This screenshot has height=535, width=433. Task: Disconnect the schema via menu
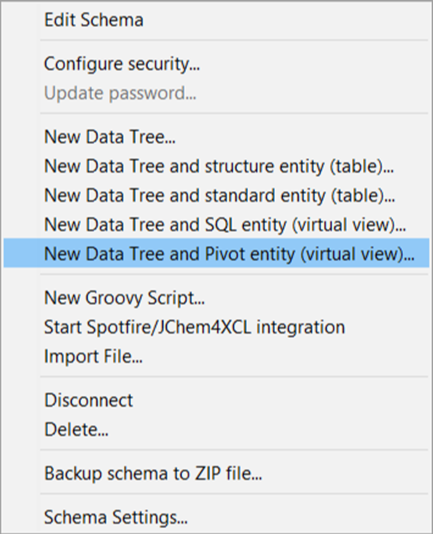216,400
